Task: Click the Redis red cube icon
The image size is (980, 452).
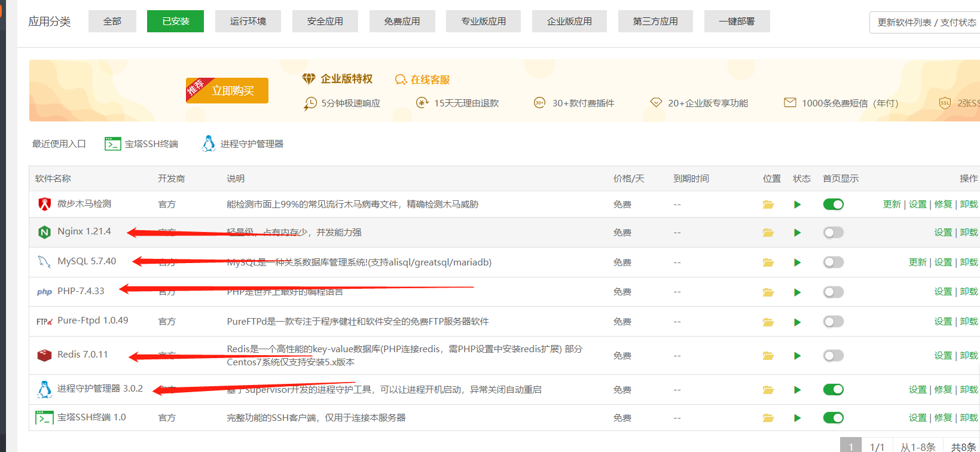Action: 44,355
